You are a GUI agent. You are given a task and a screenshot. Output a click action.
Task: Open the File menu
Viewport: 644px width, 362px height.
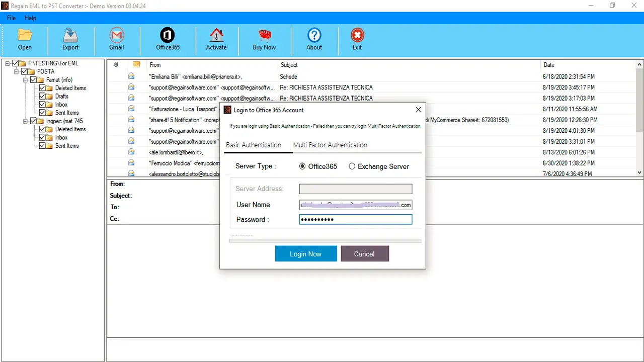click(11, 18)
